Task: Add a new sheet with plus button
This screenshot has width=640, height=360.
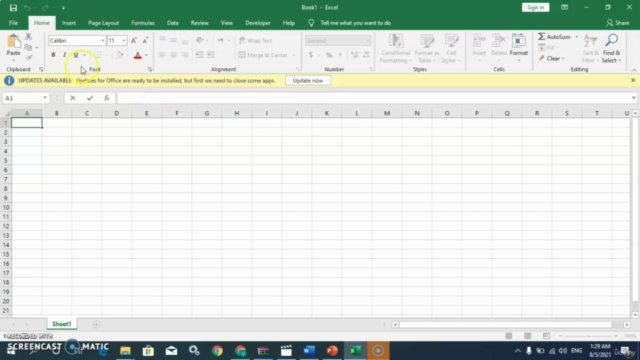Action: [x=96, y=324]
